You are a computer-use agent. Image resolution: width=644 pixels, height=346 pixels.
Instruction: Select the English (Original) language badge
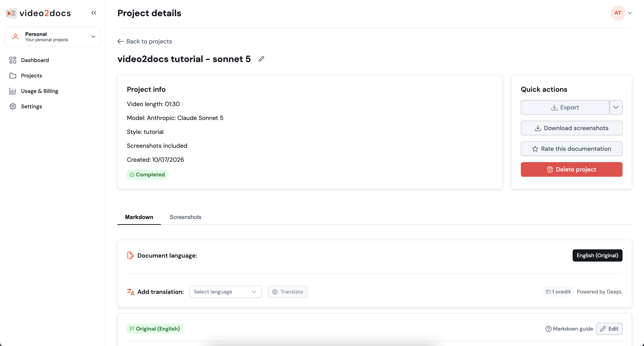pos(597,255)
